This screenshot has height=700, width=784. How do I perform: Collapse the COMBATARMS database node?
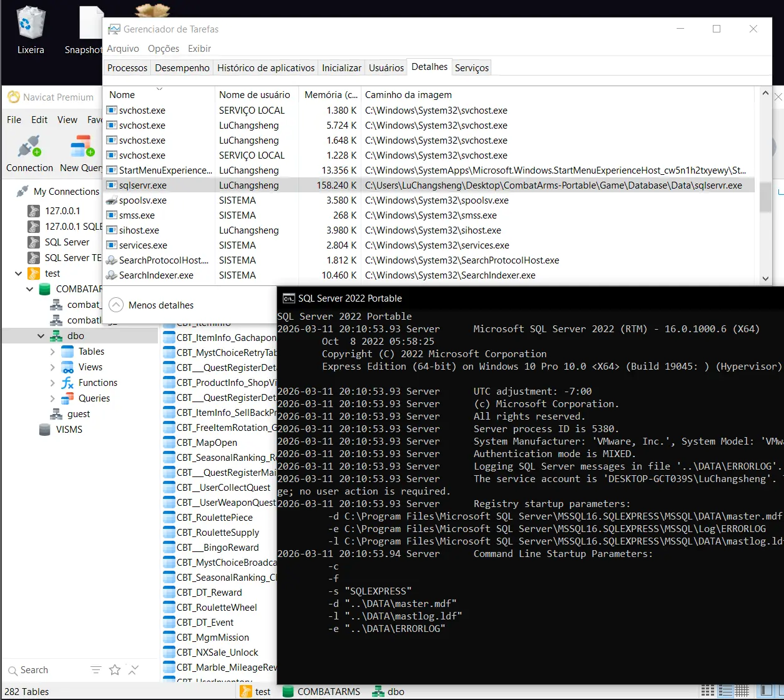[x=29, y=289]
